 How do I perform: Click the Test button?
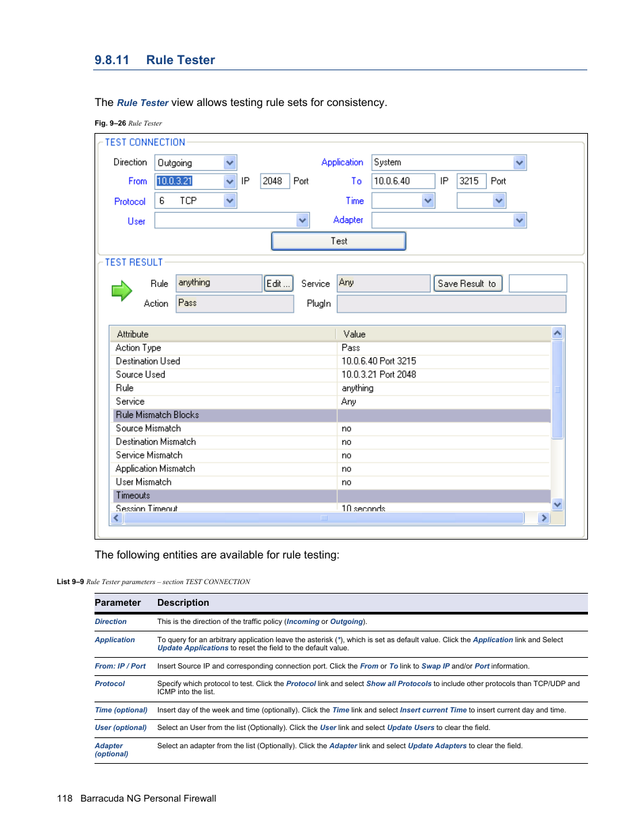pos(339,241)
